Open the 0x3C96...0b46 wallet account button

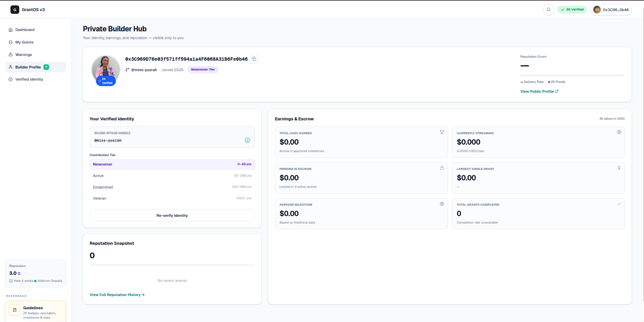tap(611, 10)
